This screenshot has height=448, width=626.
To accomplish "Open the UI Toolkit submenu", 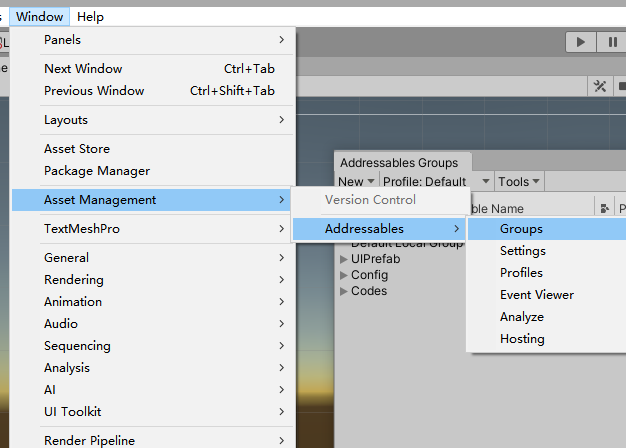I will click(x=153, y=412).
